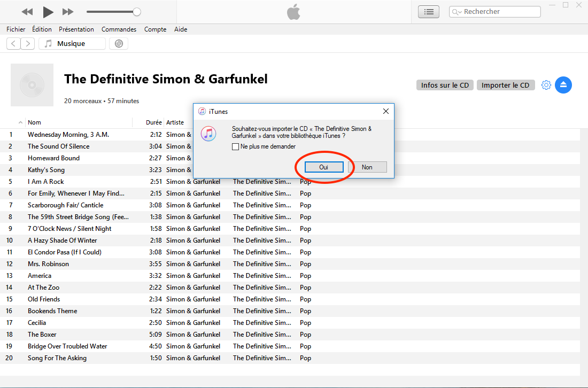Skip forward with the fast-forward button
588x388 pixels.
pyautogui.click(x=68, y=12)
